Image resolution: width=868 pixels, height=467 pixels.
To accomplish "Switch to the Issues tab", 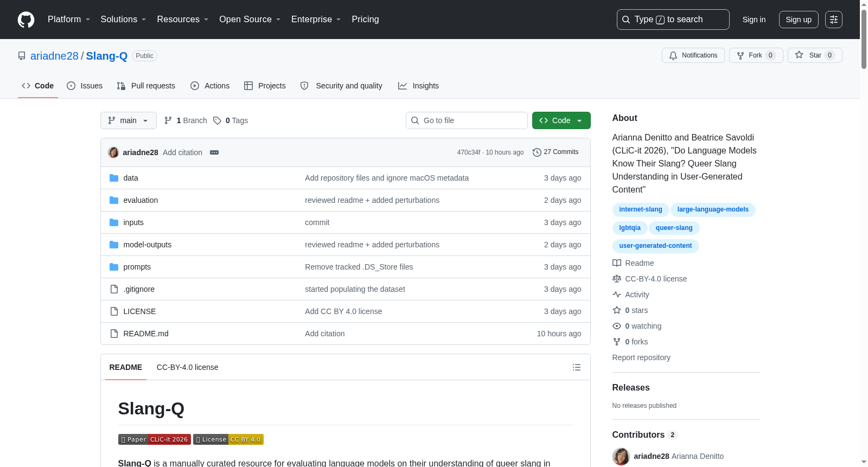I will click(x=85, y=86).
